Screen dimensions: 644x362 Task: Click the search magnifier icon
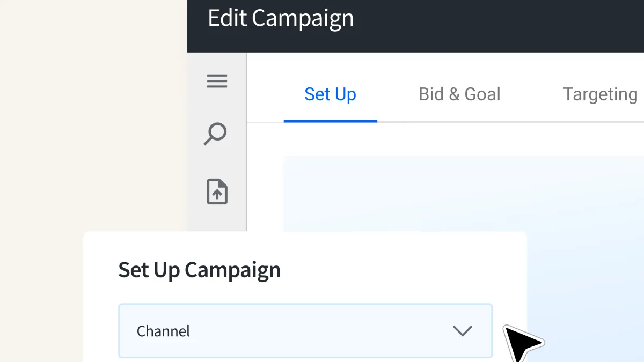click(x=216, y=134)
